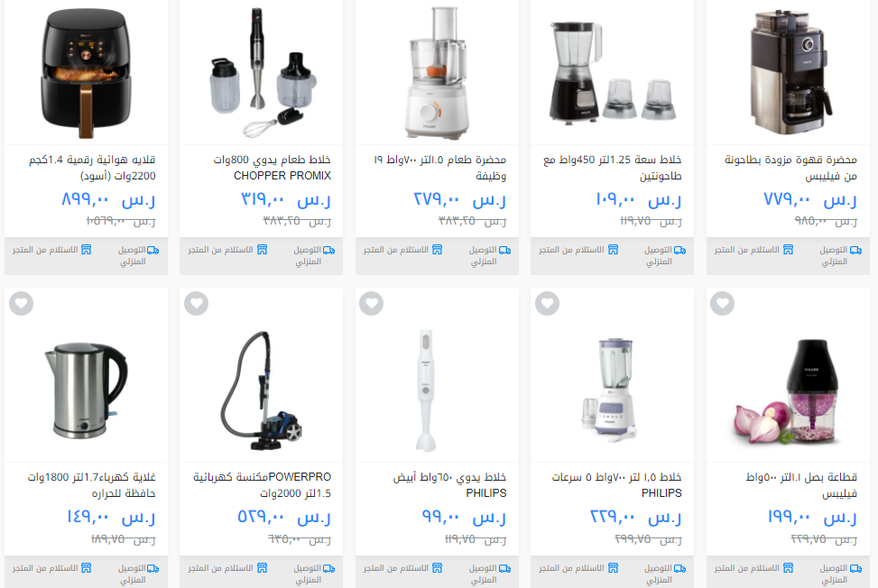The width and height of the screenshot is (878, 588).
Task: Click home delivery icon under vacuum cleaner
Action: 328,568
